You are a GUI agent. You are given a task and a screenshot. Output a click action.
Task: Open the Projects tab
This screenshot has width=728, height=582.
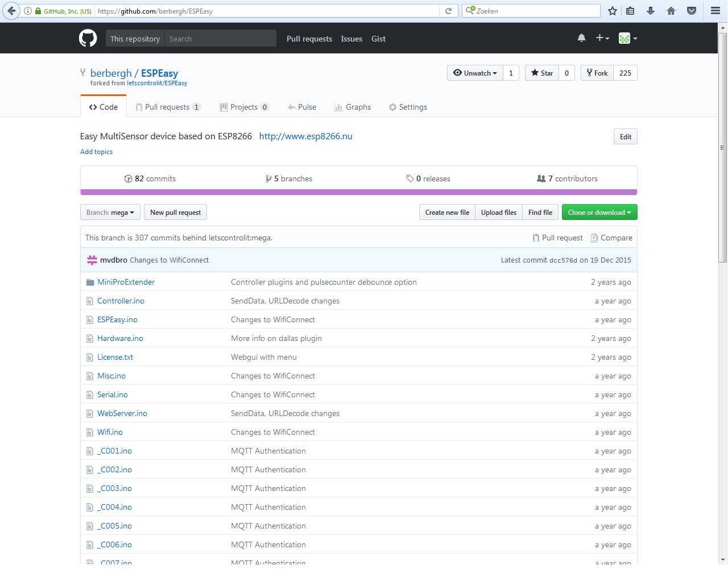coord(244,107)
